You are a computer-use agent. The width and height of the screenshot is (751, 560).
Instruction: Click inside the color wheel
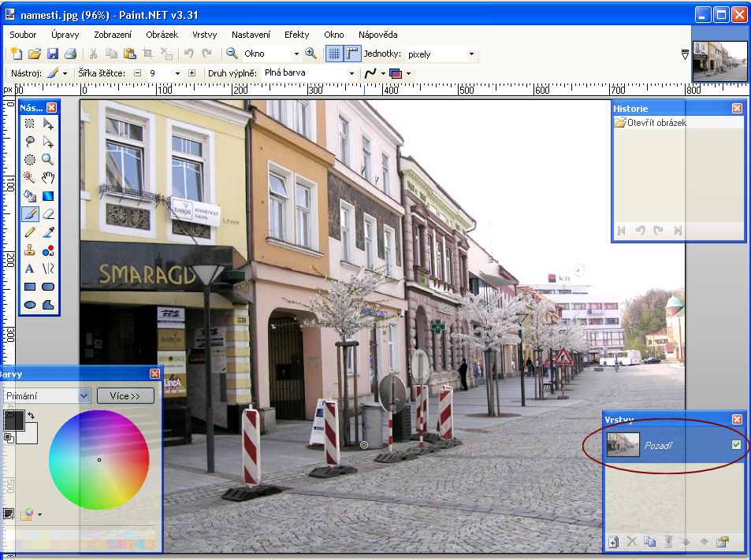click(99, 460)
